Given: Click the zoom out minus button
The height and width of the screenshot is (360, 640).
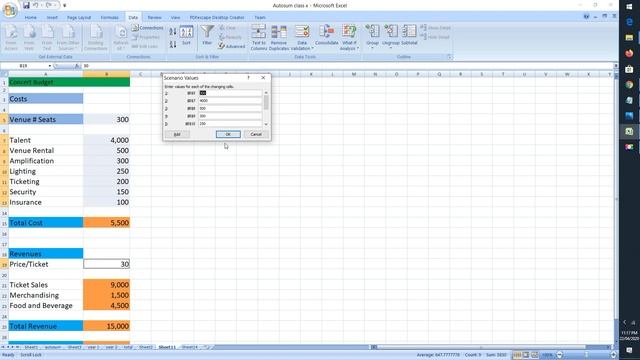Looking at the screenshot, I should [x=560, y=355].
